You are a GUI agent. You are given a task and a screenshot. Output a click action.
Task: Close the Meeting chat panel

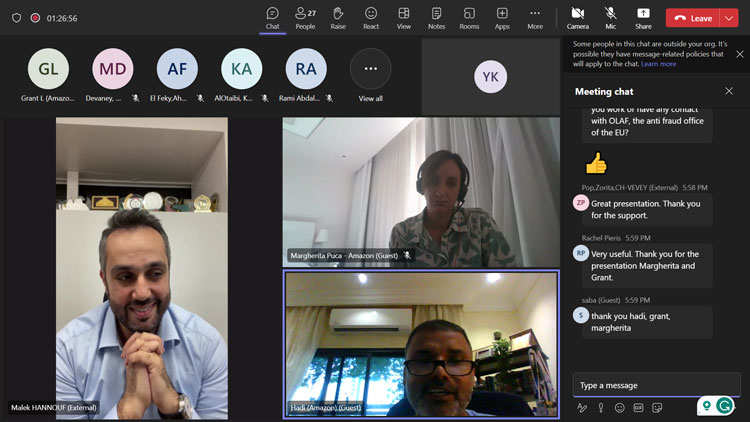point(729,91)
